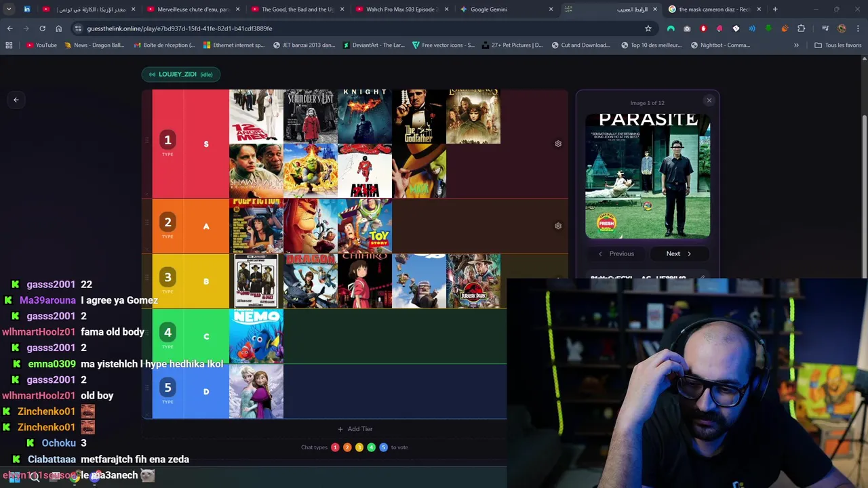868x488 pixels.
Task: Click chat type 5 blue circle
Action: tap(383, 447)
